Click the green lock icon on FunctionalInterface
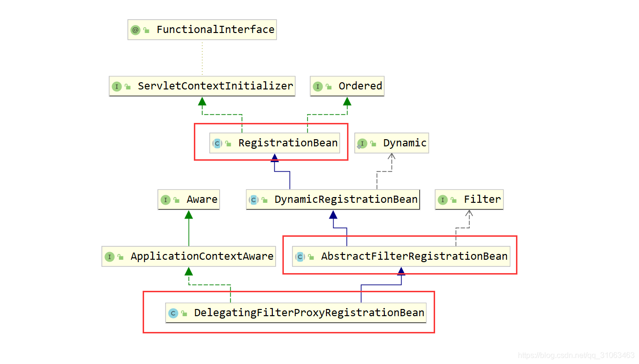The image size is (639, 364). coord(146,30)
